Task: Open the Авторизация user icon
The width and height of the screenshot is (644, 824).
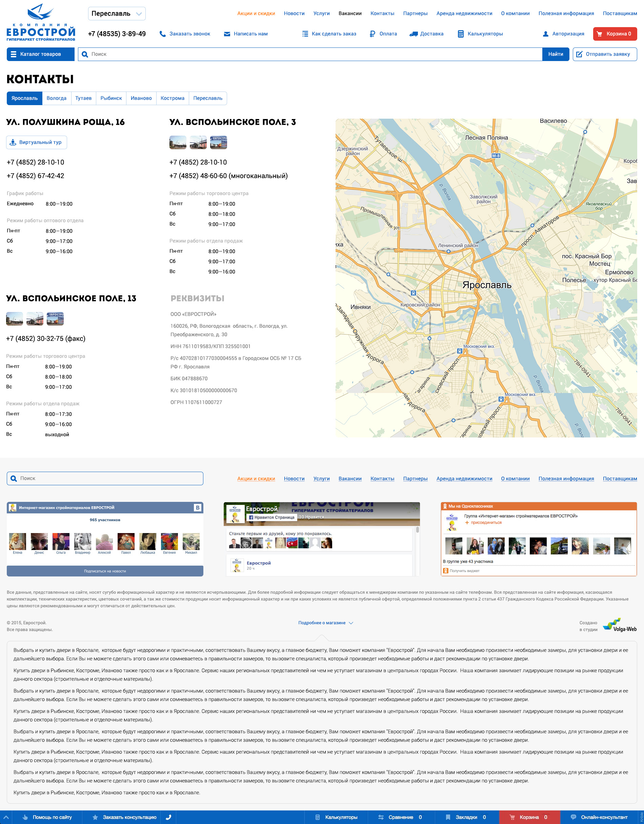Action: tap(545, 34)
